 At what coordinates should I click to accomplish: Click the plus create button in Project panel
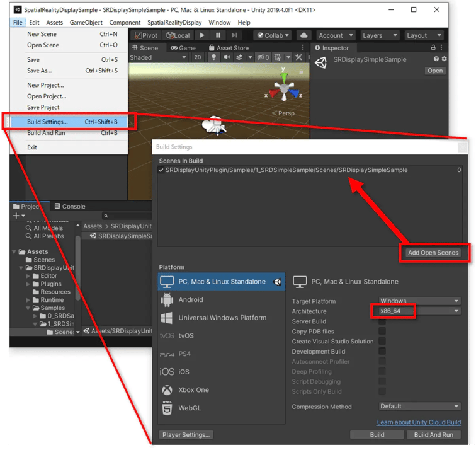(18, 216)
